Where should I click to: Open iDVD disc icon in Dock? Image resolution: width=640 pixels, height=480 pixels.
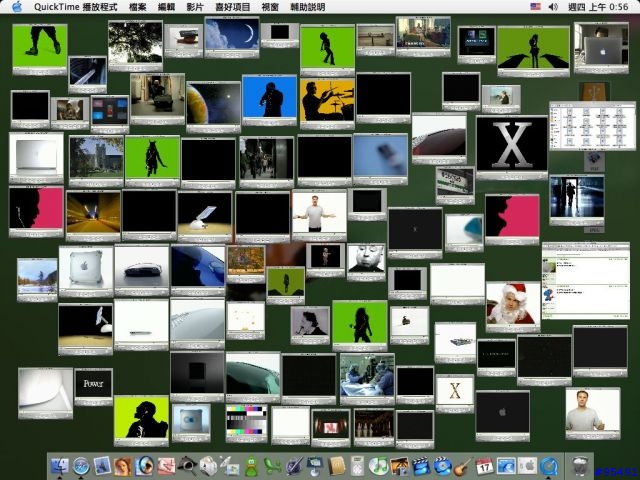(x=442, y=466)
